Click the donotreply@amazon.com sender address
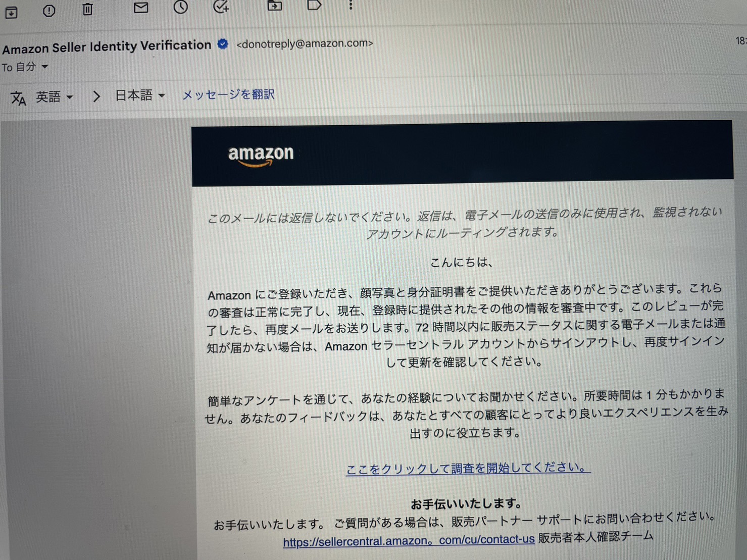 tap(305, 43)
